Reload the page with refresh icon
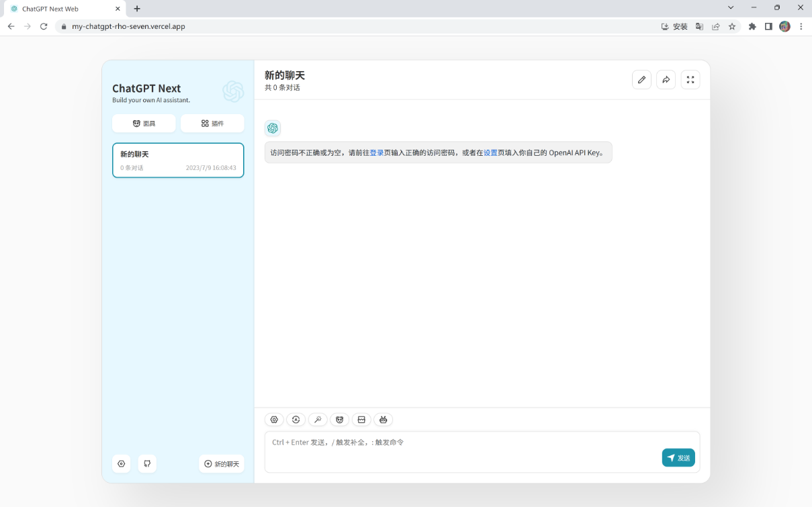This screenshot has width=812, height=507. (x=44, y=26)
